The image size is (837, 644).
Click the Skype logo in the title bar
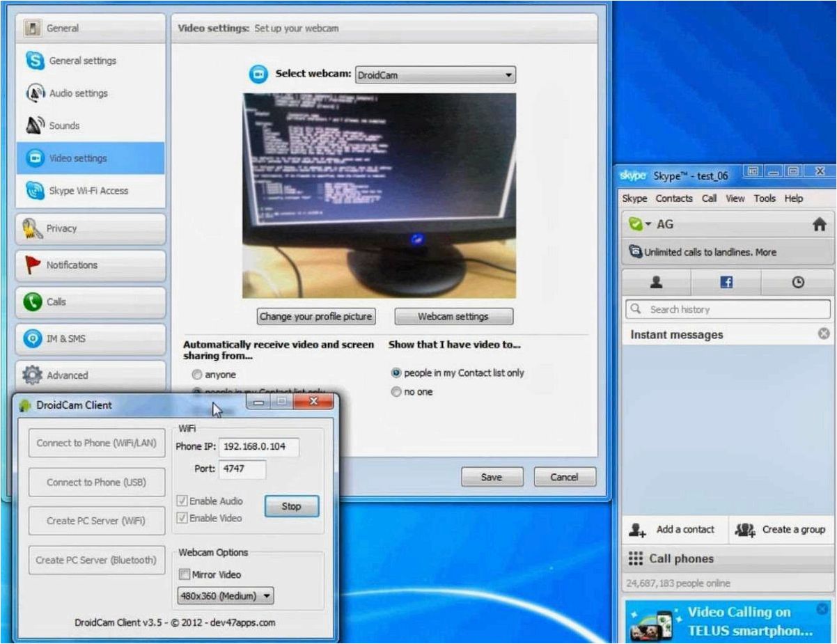coord(633,176)
